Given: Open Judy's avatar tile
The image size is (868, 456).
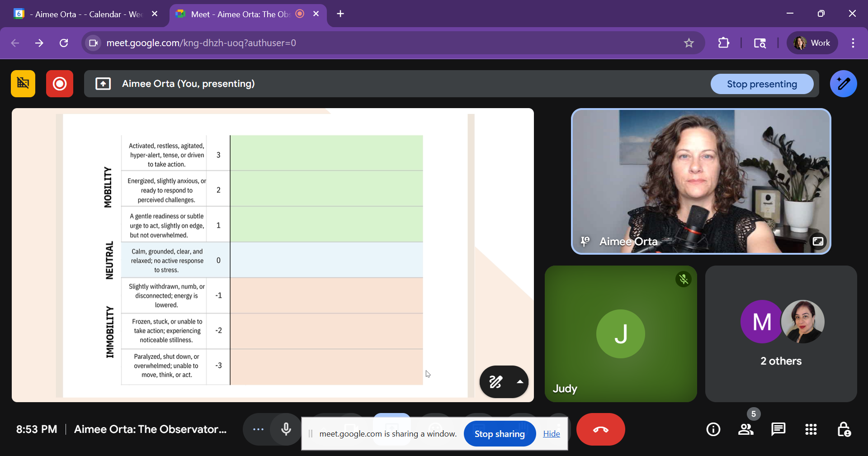Looking at the screenshot, I should click(x=621, y=334).
